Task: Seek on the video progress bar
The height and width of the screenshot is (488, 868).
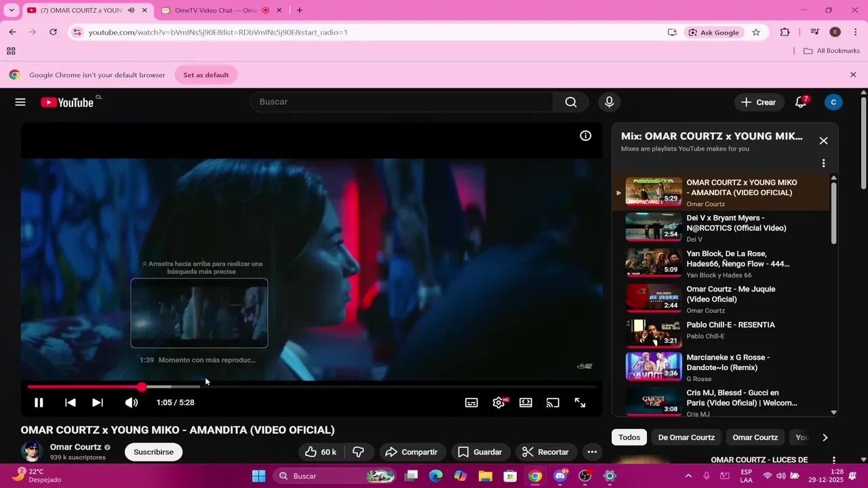Action: pos(312,387)
